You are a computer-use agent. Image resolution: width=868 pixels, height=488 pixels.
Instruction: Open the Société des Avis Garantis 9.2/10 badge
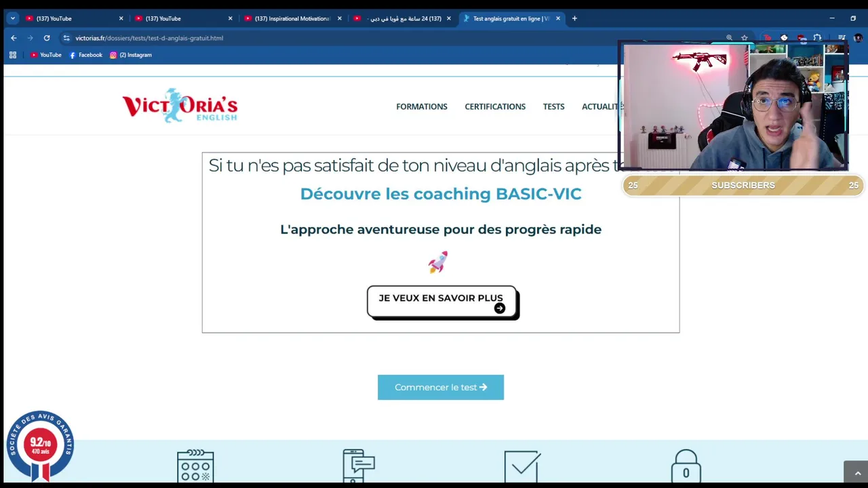click(40, 445)
